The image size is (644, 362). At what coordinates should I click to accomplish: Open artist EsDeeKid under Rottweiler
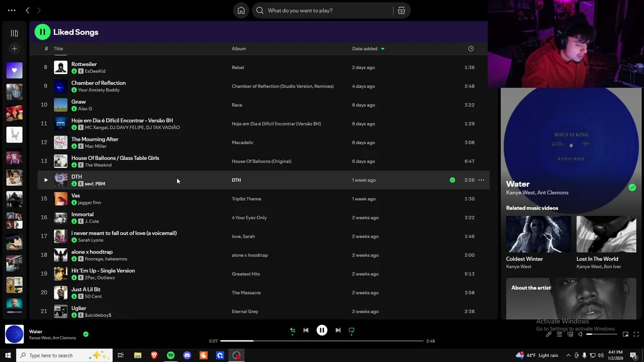click(x=95, y=71)
